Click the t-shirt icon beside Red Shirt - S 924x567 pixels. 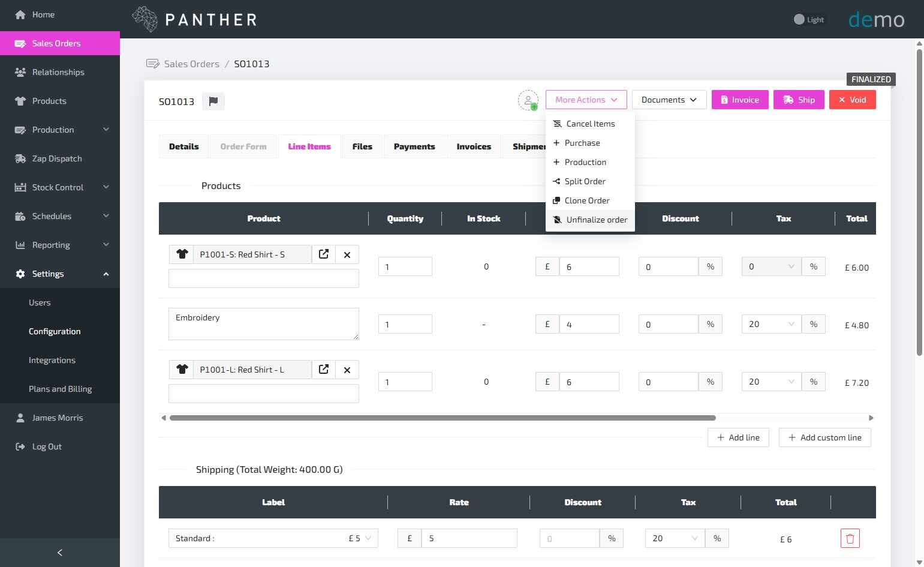[x=182, y=254]
